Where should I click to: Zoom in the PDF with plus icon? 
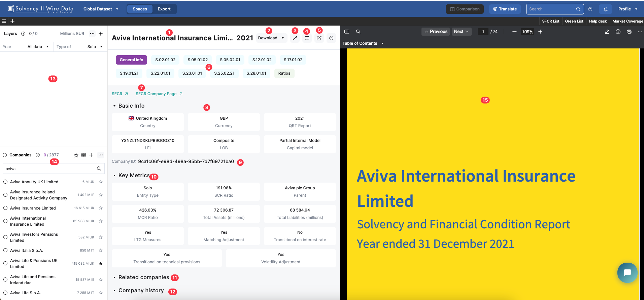(x=540, y=32)
